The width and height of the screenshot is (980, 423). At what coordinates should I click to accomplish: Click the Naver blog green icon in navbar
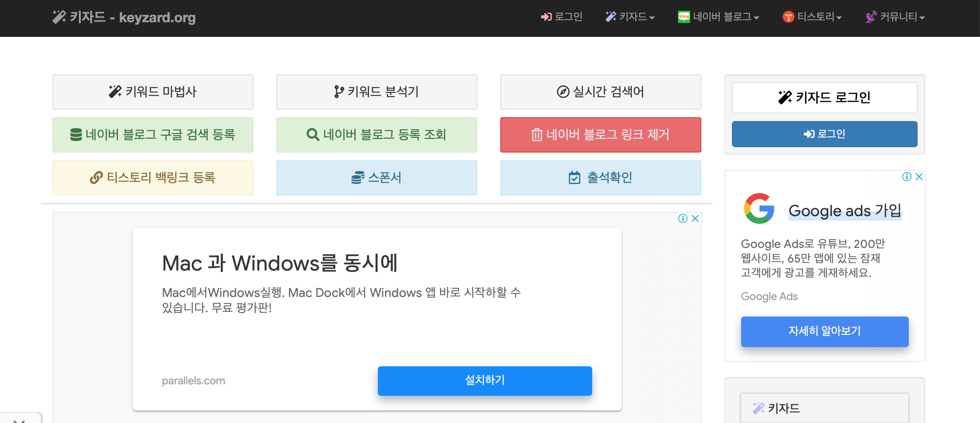point(684,17)
